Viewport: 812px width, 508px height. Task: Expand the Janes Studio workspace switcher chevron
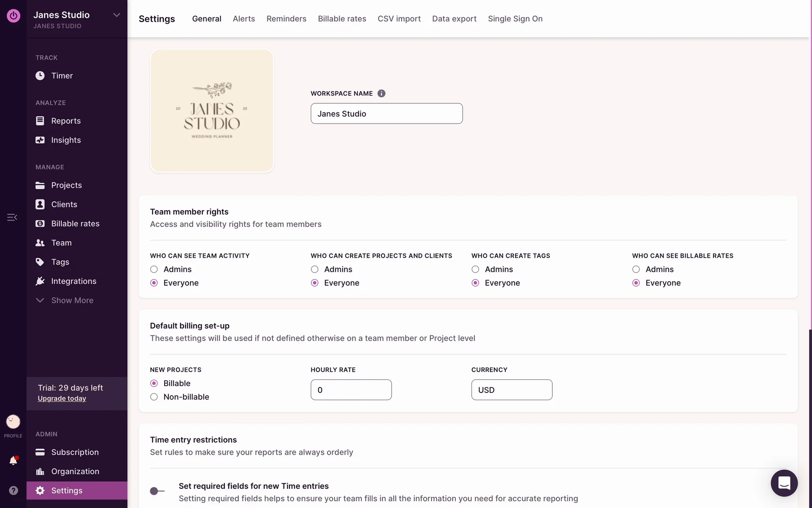click(117, 15)
